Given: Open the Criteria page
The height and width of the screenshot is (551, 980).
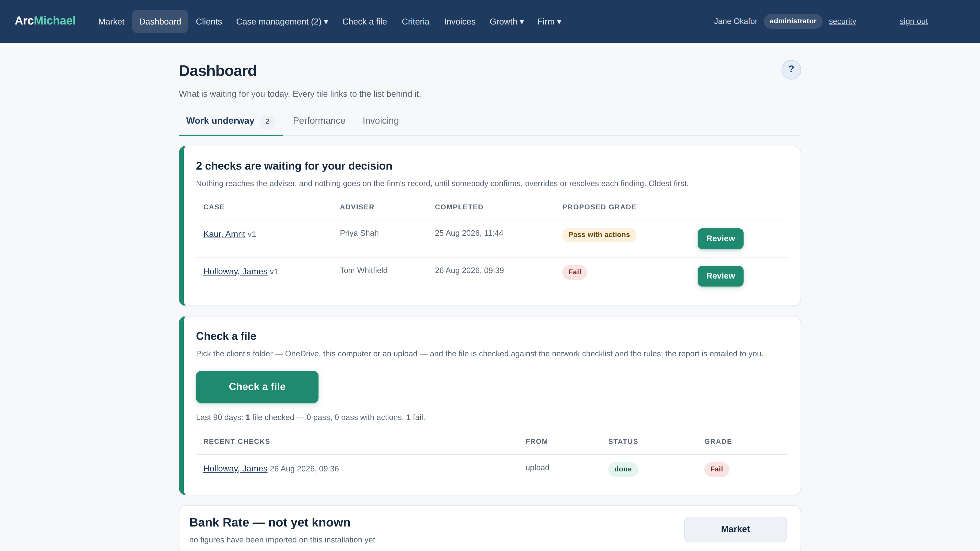Looking at the screenshot, I should click(416, 22).
